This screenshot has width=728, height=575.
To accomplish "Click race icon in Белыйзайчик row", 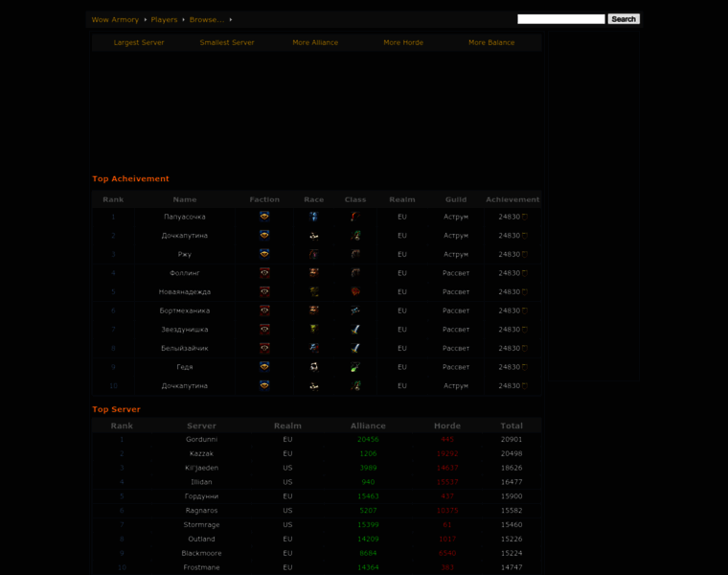I will pyautogui.click(x=314, y=348).
